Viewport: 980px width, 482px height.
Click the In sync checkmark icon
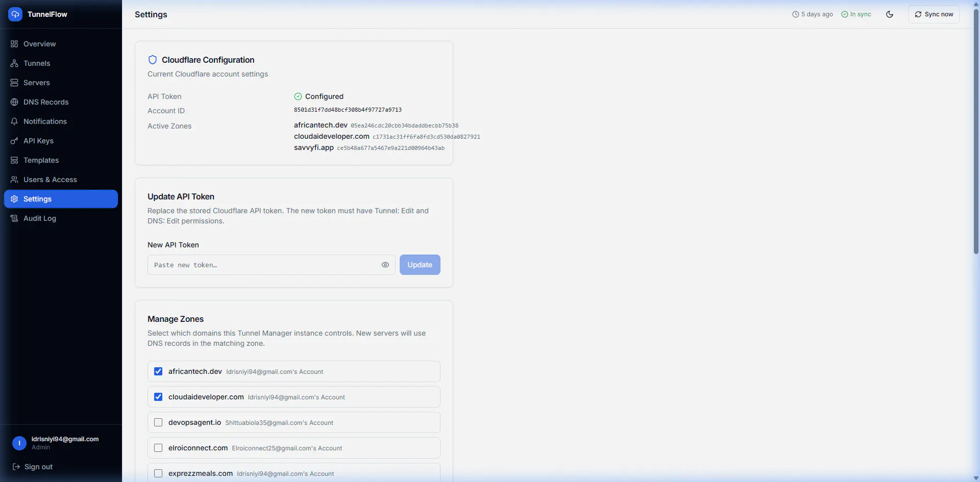pos(845,14)
